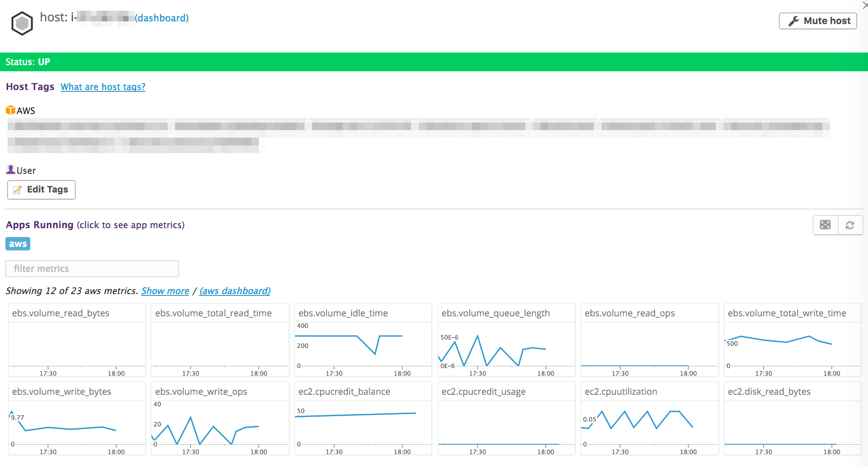Open the ebs.volume_idle_time graph
This screenshot has height=467, width=868.
pyautogui.click(x=363, y=340)
